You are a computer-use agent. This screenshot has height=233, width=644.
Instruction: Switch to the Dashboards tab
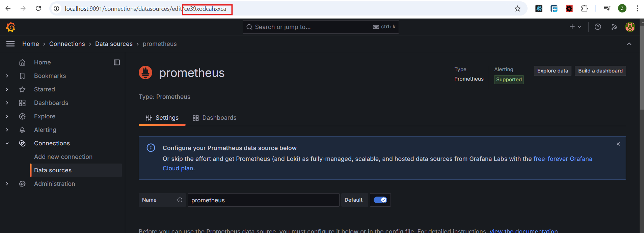[215, 118]
